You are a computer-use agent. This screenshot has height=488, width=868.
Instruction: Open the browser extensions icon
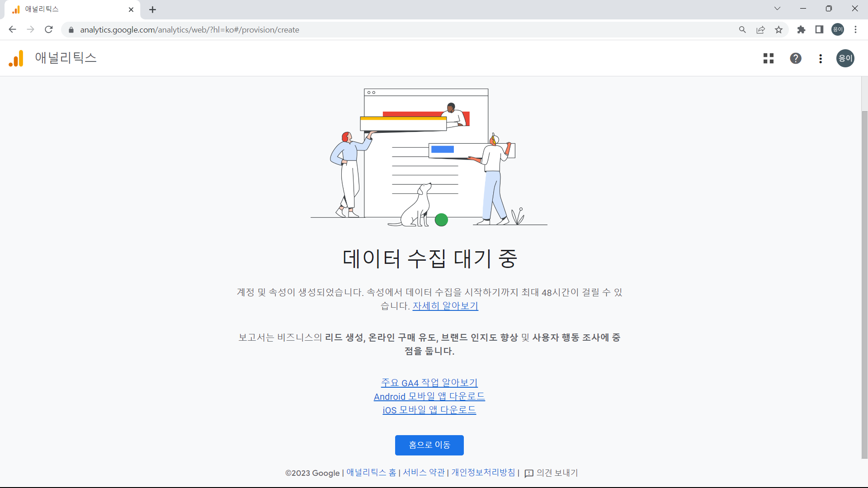[801, 29]
